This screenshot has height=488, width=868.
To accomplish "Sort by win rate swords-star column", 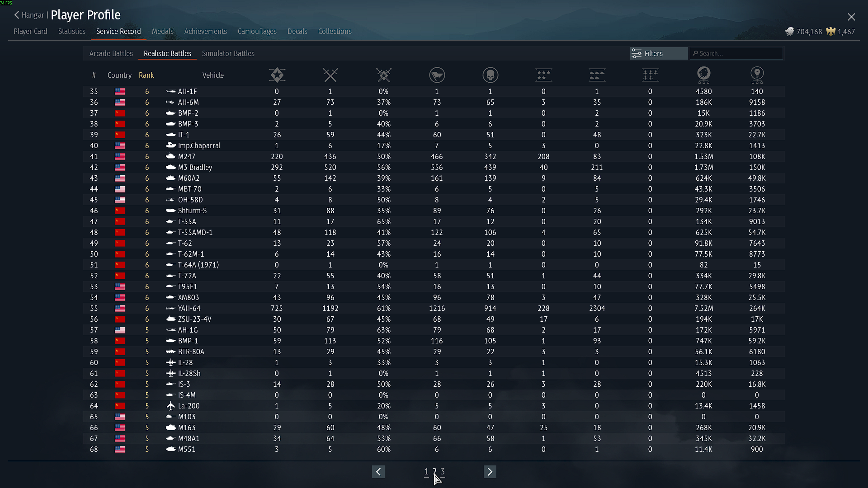I will click(x=383, y=75).
